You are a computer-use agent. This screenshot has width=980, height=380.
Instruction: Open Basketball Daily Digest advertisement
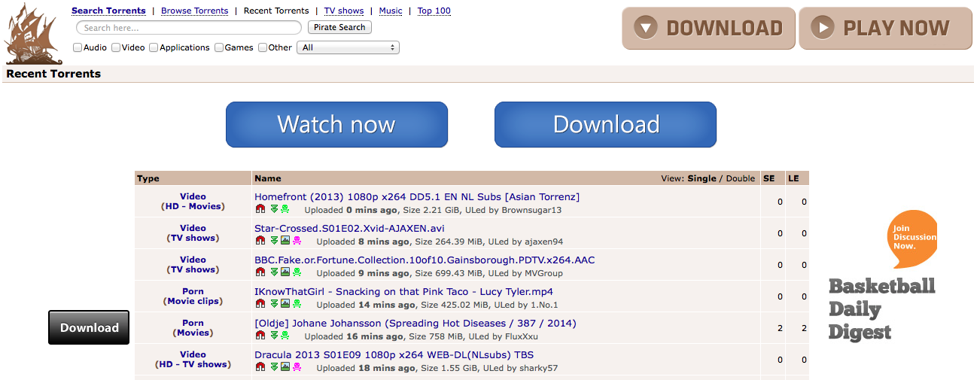pos(882,309)
